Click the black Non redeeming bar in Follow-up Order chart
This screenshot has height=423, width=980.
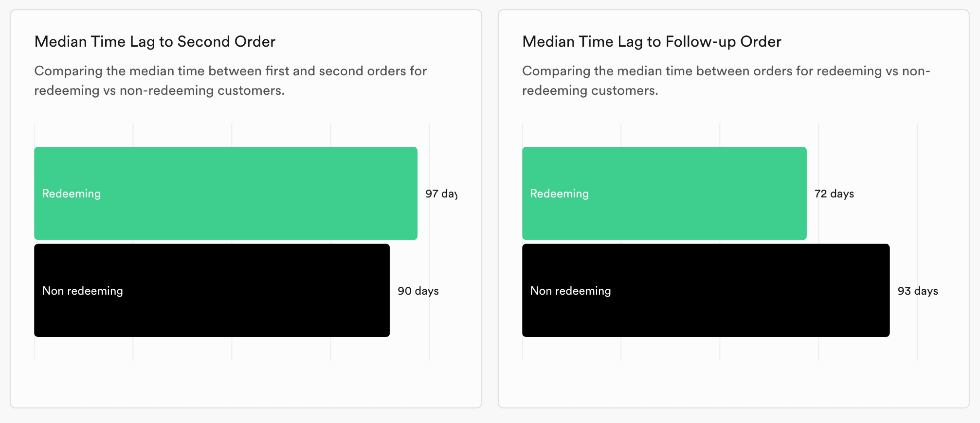click(706, 290)
